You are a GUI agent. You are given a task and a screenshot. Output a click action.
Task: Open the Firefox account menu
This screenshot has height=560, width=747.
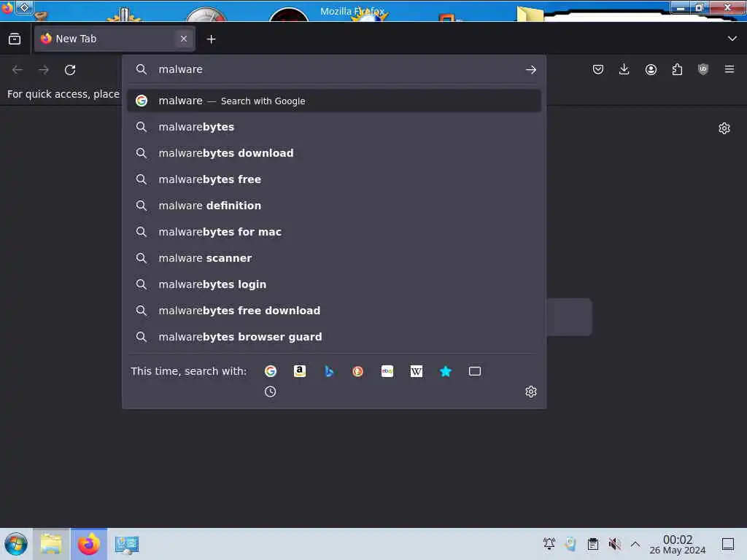click(x=651, y=69)
